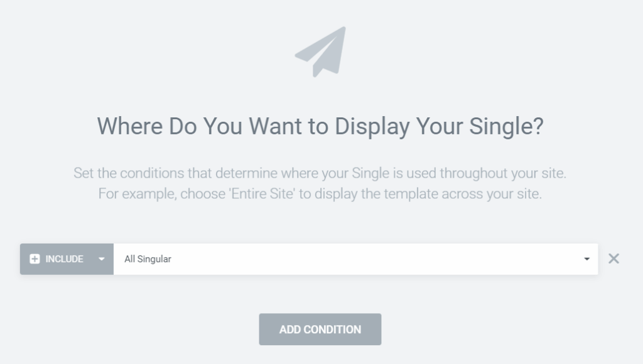Open the INCLUDE dropdown arrow
This screenshot has width=643, height=364.
click(x=102, y=259)
